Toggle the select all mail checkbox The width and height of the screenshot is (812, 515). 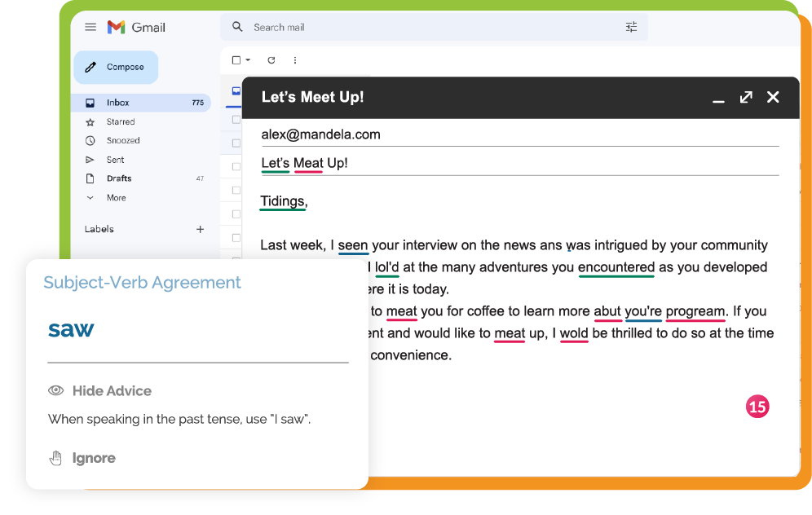tap(236, 60)
